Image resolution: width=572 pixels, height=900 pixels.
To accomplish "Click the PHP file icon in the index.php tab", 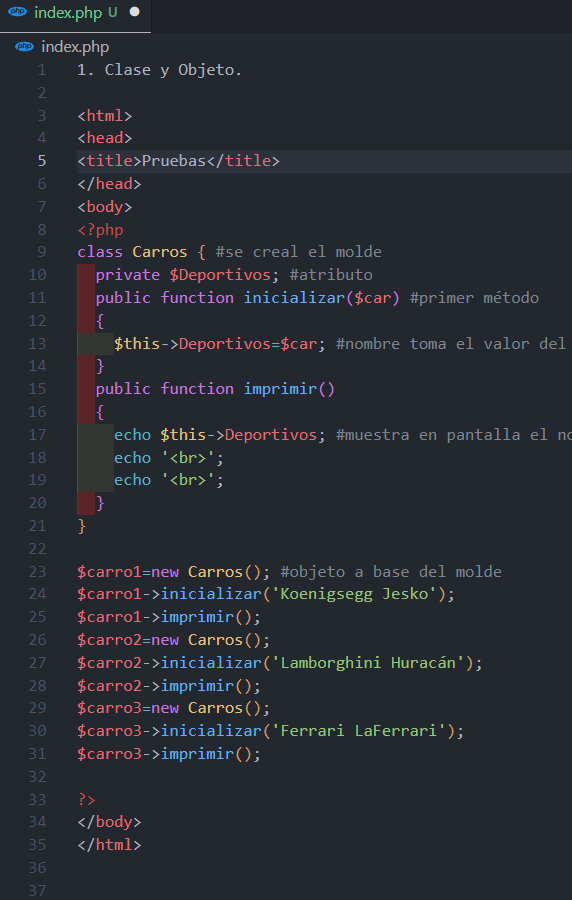I will click(17, 12).
